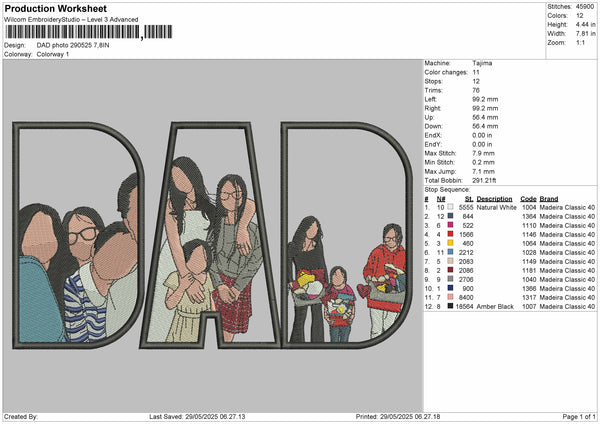600x424 pixels.
Task: Select the light blue swatch for code 1028
Action: tap(450, 252)
